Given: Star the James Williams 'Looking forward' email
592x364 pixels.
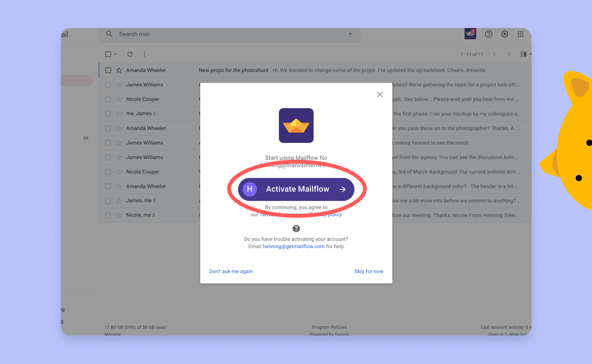Looking at the screenshot, I should 119,143.
